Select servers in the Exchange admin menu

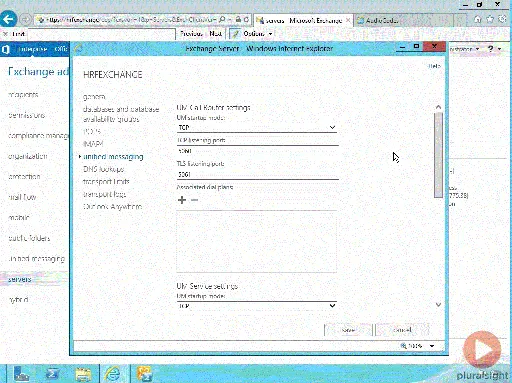(x=20, y=279)
